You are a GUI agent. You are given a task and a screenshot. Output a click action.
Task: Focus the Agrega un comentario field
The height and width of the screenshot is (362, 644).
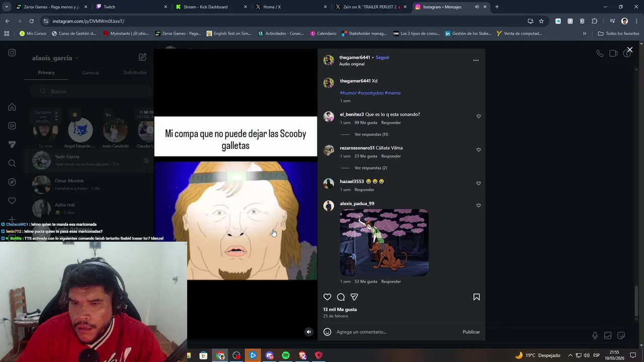click(397, 332)
